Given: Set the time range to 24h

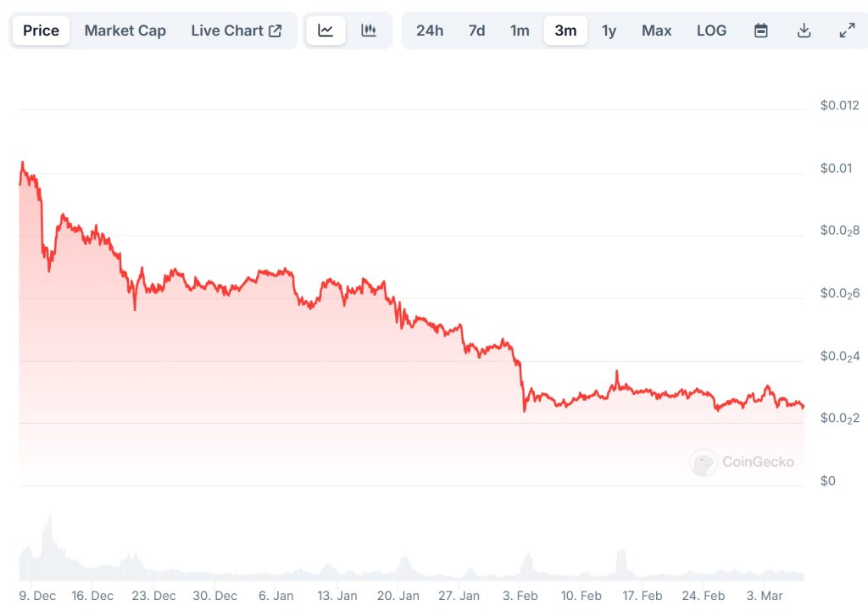Looking at the screenshot, I should point(430,31).
